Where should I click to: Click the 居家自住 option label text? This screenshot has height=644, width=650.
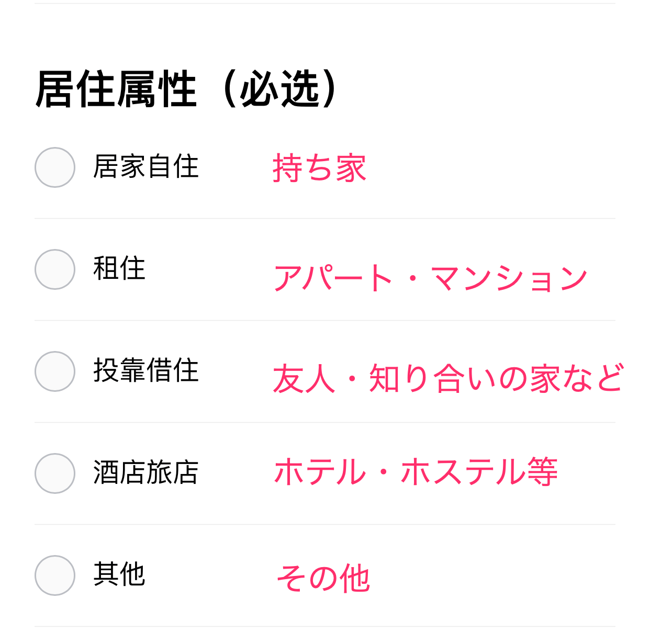(146, 167)
